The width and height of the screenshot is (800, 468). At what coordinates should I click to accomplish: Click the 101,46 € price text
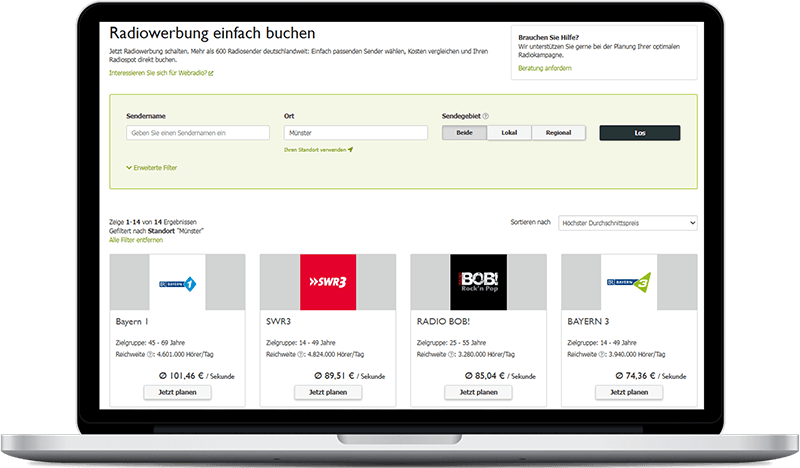click(x=186, y=376)
